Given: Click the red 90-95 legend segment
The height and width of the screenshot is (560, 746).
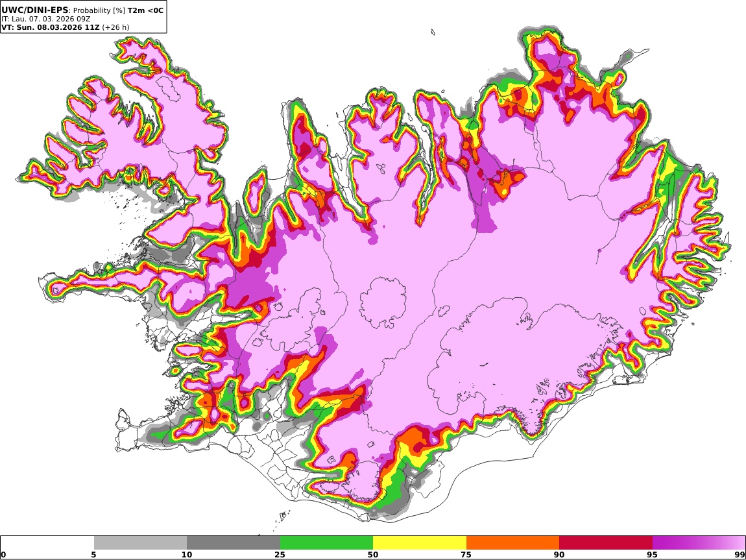Looking at the screenshot, I should pyautogui.click(x=606, y=542).
